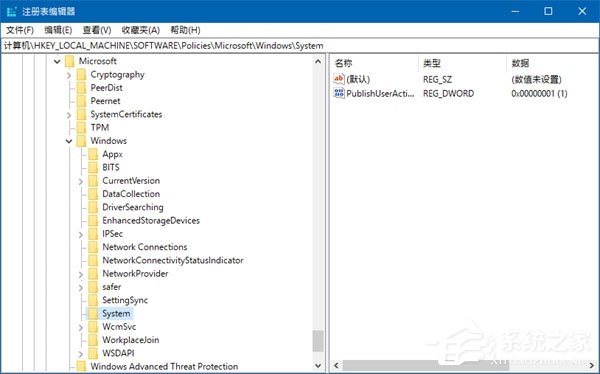Click the WSDAPI folder icon
Screen dimensions: 600x374
click(x=93, y=353)
